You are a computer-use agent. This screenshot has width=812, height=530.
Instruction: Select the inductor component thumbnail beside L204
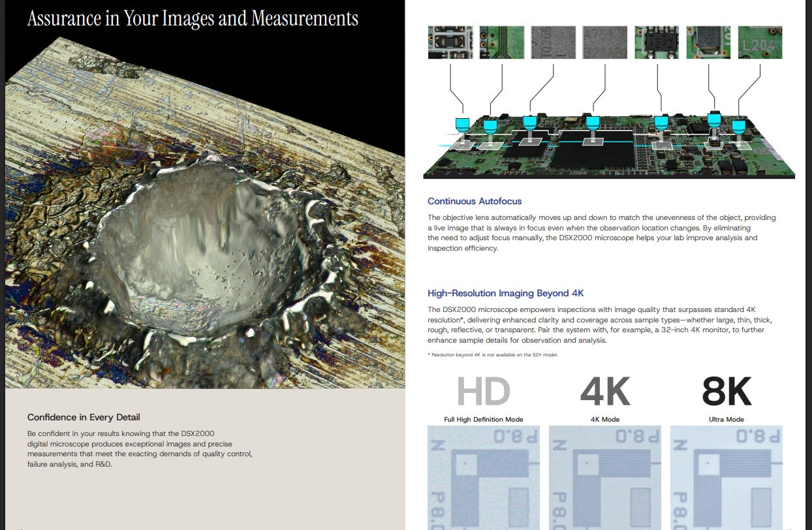[708, 42]
